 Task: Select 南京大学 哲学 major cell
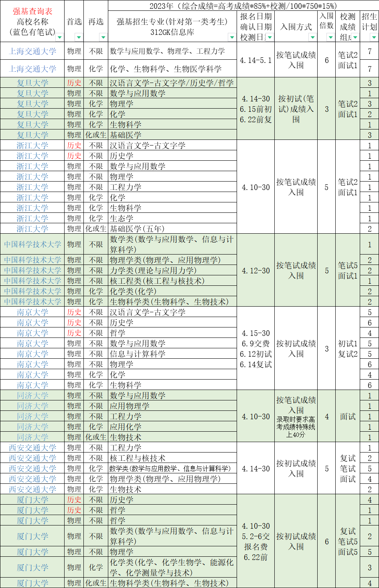[x=172, y=333]
